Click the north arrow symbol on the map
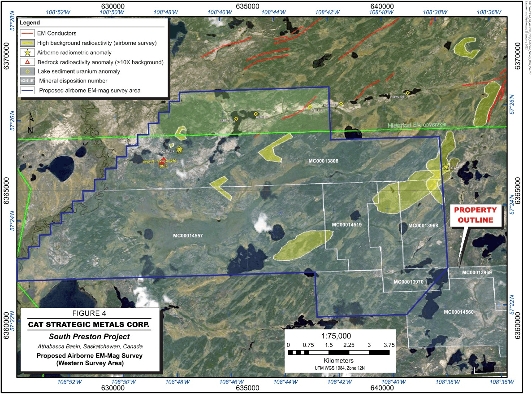The height and width of the screenshot is (394, 532). pos(30,123)
